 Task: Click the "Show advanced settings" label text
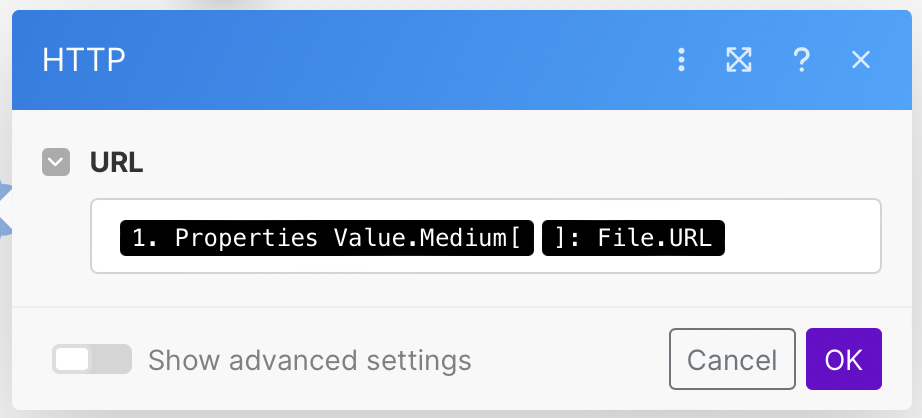click(309, 360)
